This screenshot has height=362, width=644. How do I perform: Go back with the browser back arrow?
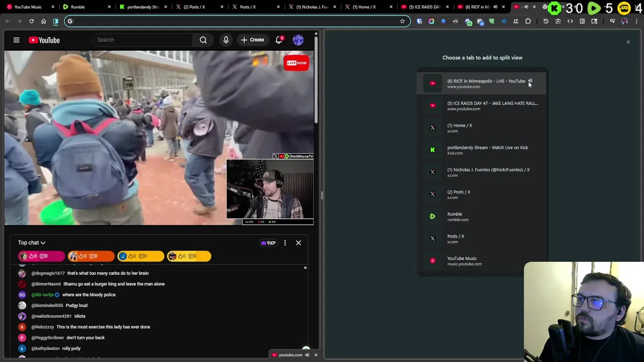pos(7,21)
